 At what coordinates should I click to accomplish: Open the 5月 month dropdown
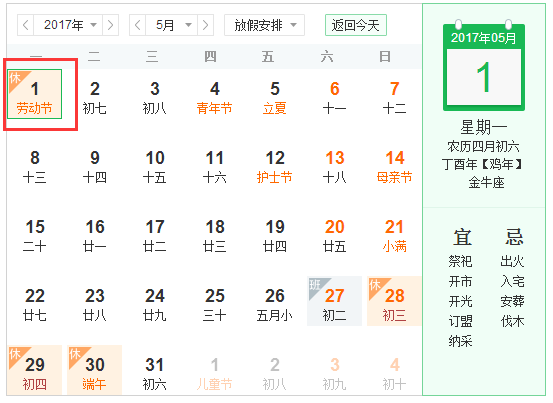pyautogui.click(x=172, y=25)
